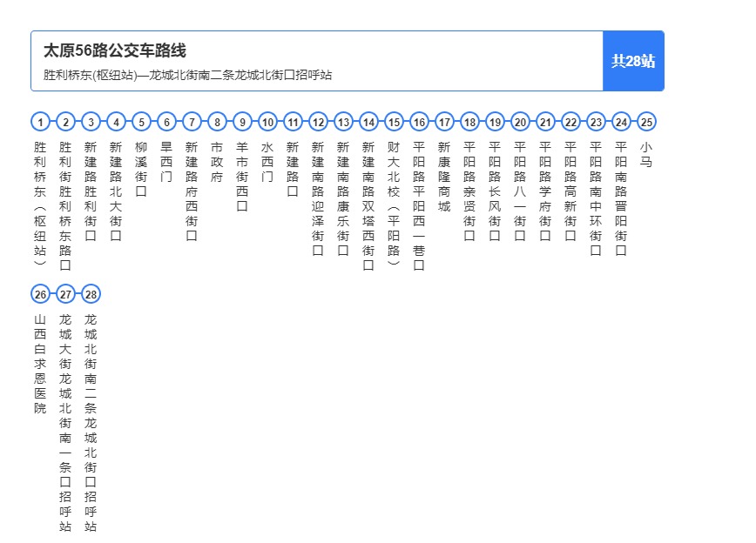The image size is (756, 543).
Task: Open station name 胜利街胜利桥东路口
Action: (x=65, y=205)
